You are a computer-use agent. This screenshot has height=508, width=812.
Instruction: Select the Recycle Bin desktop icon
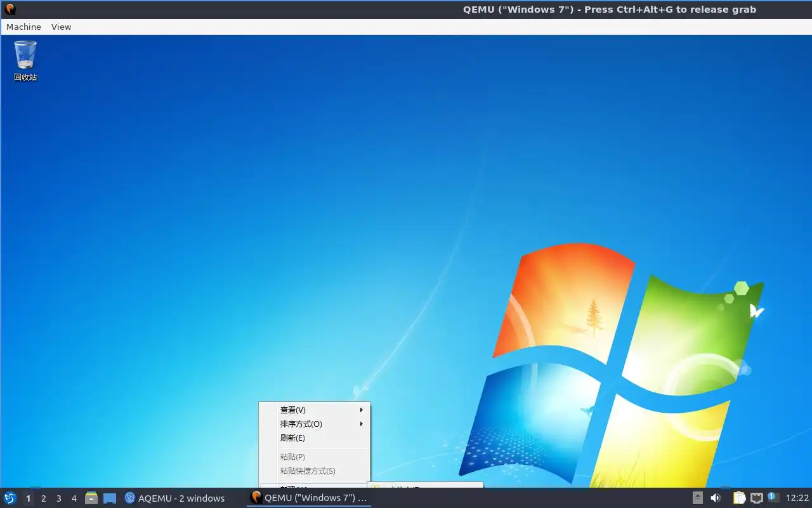tap(25, 61)
